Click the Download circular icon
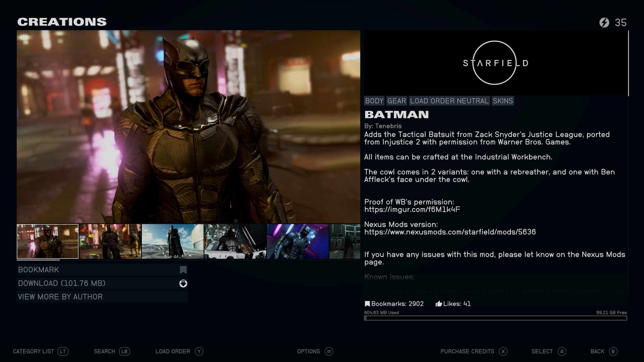The width and height of the screenshot is (644, 362). click(x=183, y=284)
